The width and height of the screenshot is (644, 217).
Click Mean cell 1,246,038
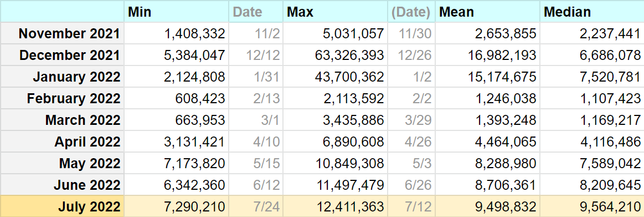coord(487,98)
